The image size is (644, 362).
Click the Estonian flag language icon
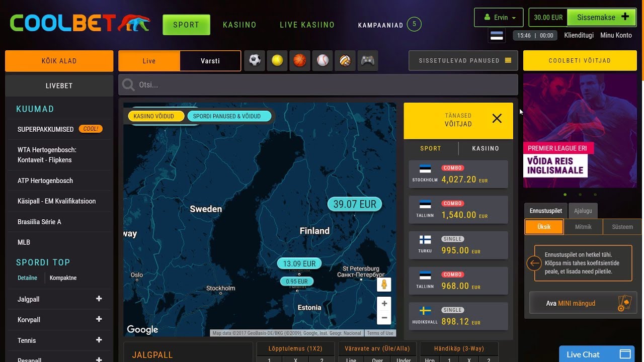(497, 36)
